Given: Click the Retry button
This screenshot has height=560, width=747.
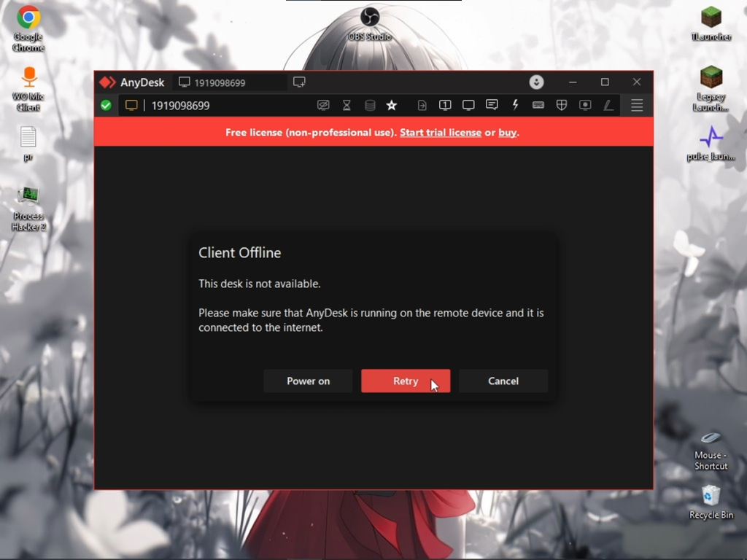Looking at the screenshot, I should pos(406,381).
